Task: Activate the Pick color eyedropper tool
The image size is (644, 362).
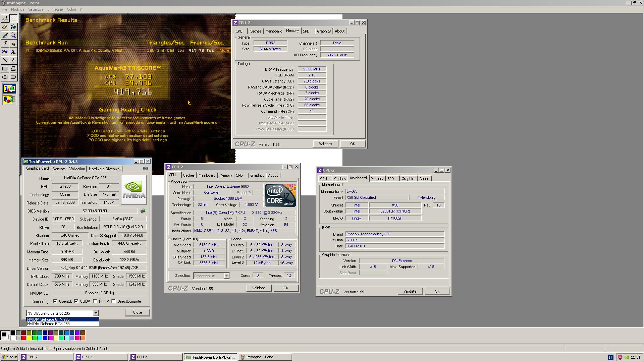Action: point(5,35)
